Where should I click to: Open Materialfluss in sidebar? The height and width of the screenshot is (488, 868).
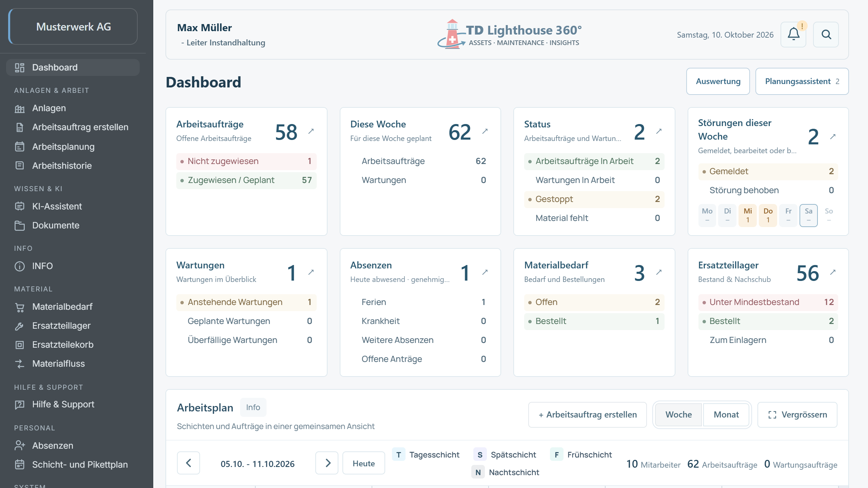pos(73,364)
